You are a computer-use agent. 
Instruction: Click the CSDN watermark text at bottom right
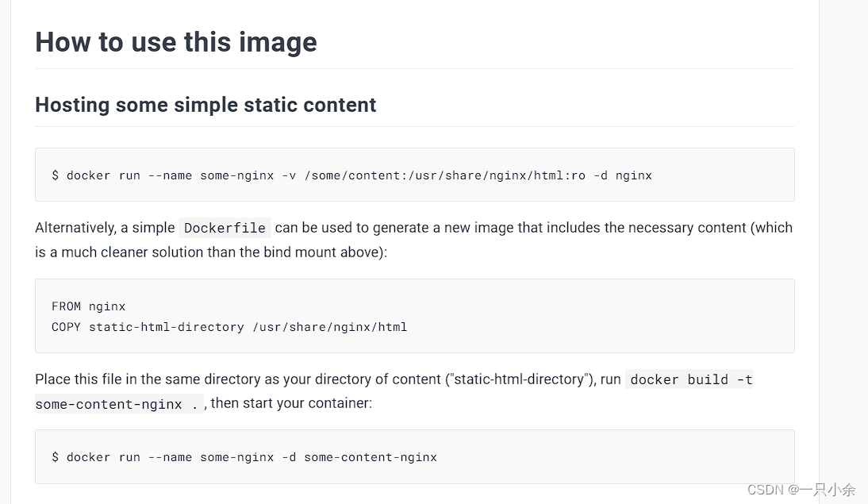pos(801,490)
